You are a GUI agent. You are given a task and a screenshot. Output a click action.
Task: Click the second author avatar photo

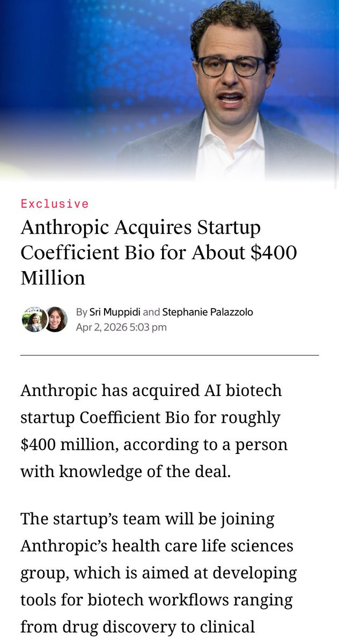tap(55, 319)
